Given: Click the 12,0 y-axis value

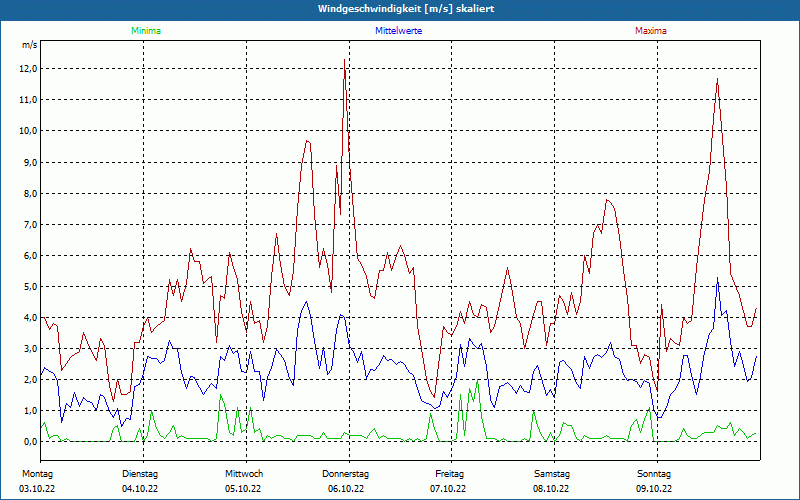Looking at the screenshot, I should [x=29, y=69].
